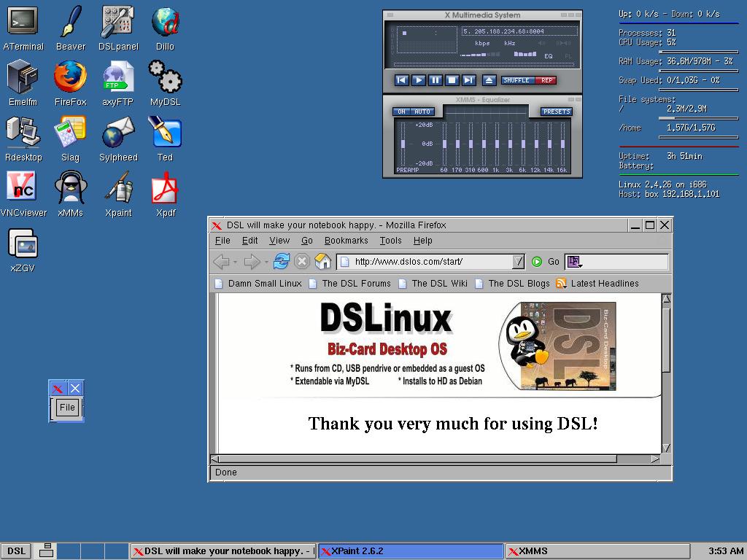Open the File menu in the small window

tap(66, 408)
